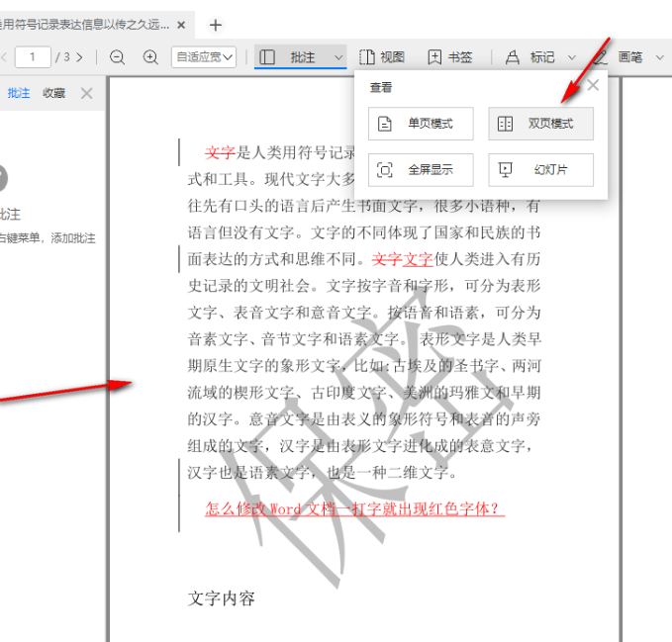
Task: Zoom in with plus magnifier
Action: [x=150, y=57]
